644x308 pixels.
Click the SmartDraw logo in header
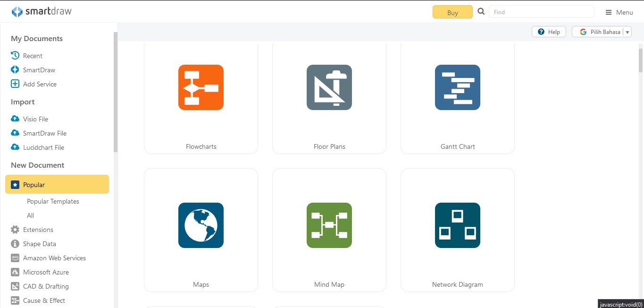tap(42, 12)
